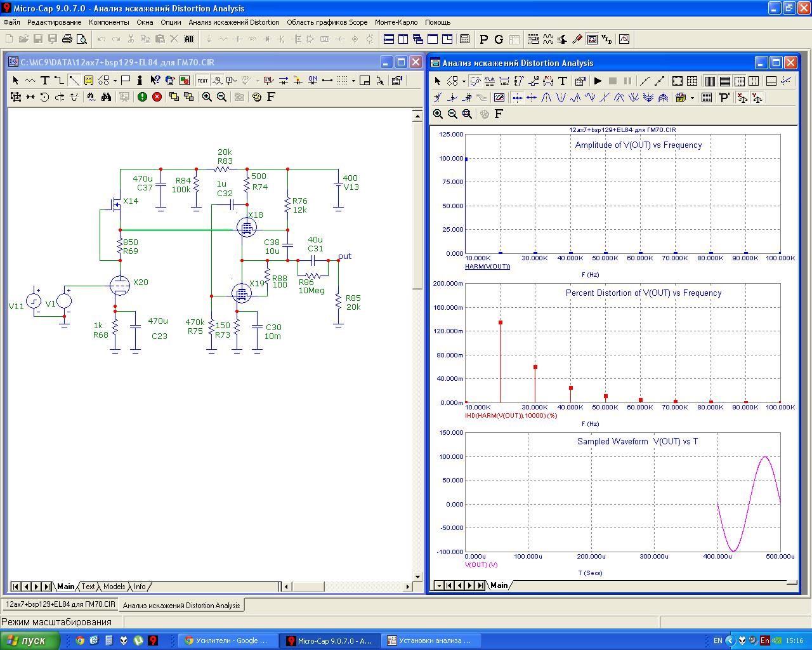This screenshot has width=812, height=650.
Task: Open the print icon in main toolbar
Action: click(67, 39)
